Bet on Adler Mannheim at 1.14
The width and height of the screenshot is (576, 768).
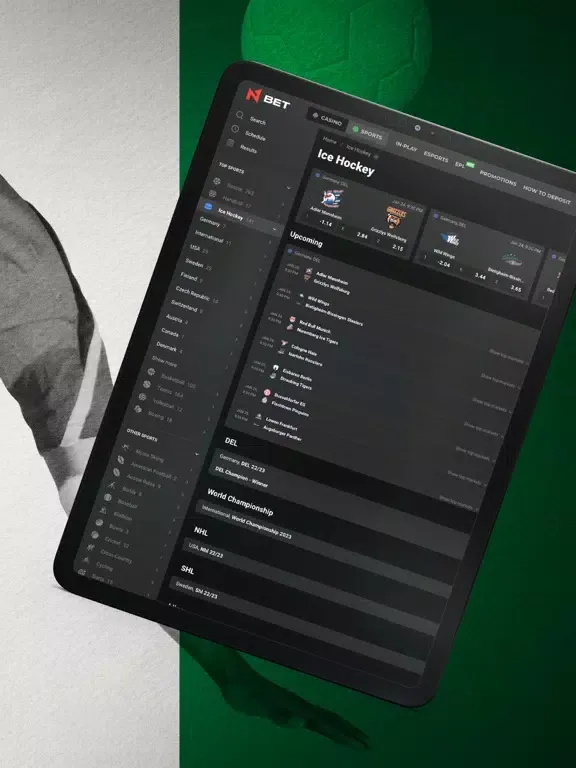[x=326, y=222]
